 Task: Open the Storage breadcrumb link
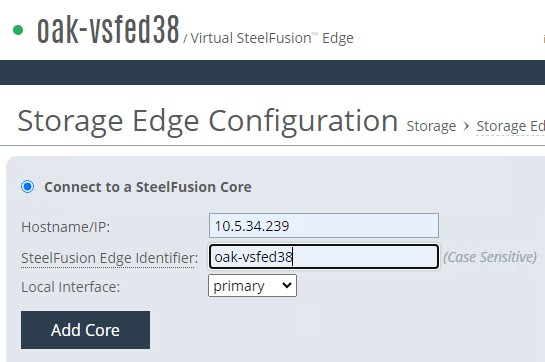pyautogui.click(x=431, y=126)
